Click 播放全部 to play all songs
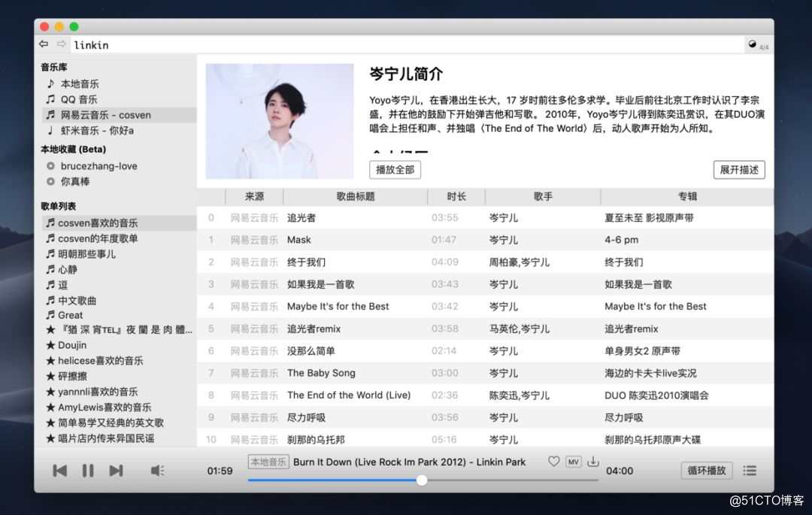 coord(394,170)
